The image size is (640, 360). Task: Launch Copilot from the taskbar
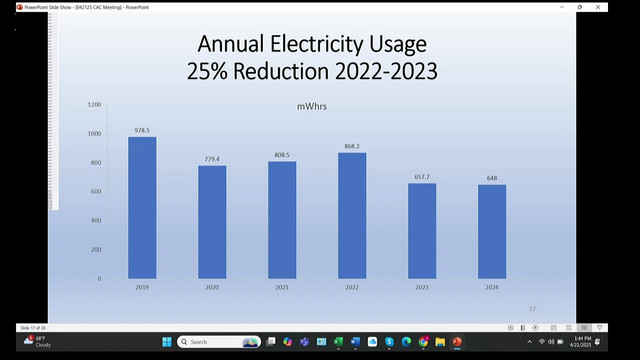287,342
